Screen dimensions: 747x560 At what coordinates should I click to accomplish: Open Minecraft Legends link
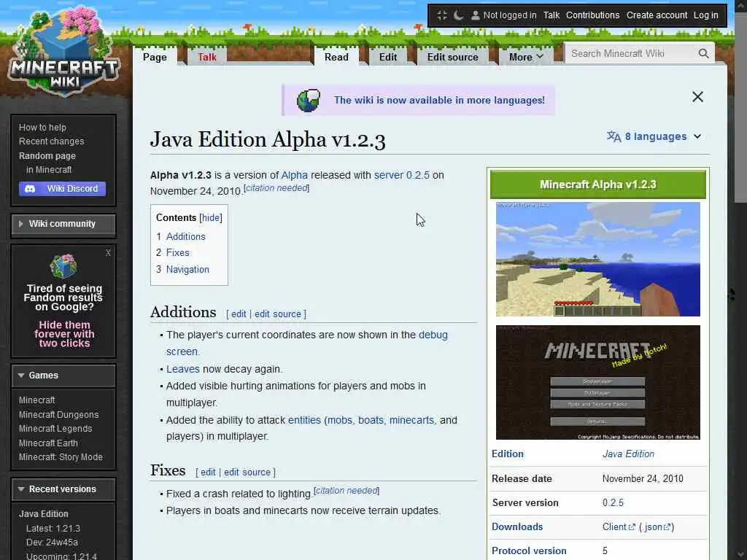(55, 429)
